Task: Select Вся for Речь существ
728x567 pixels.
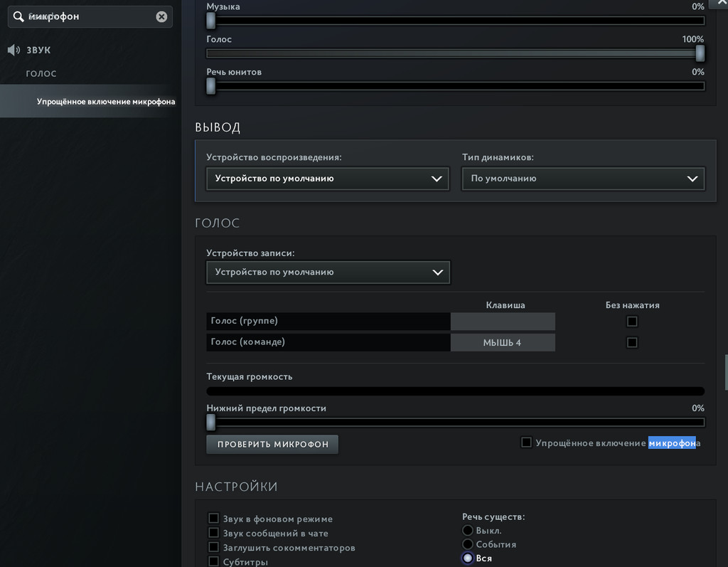Action: tap(468, 558)
